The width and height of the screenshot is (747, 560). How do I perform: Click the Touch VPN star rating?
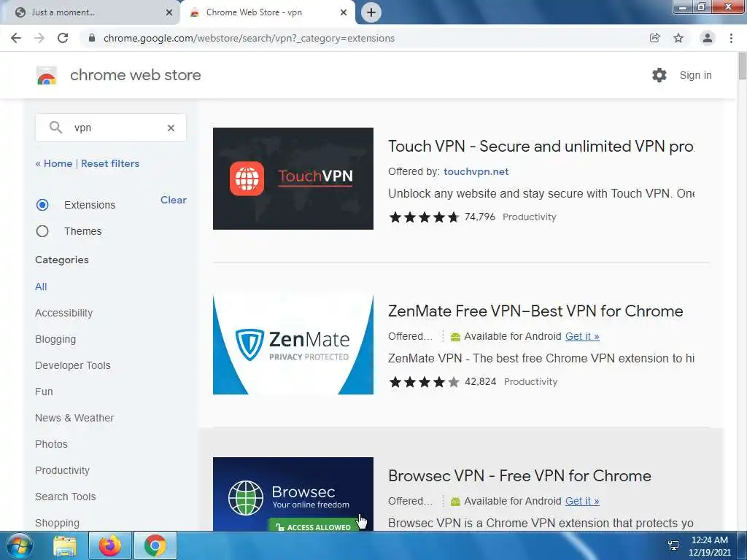(424, 217)
